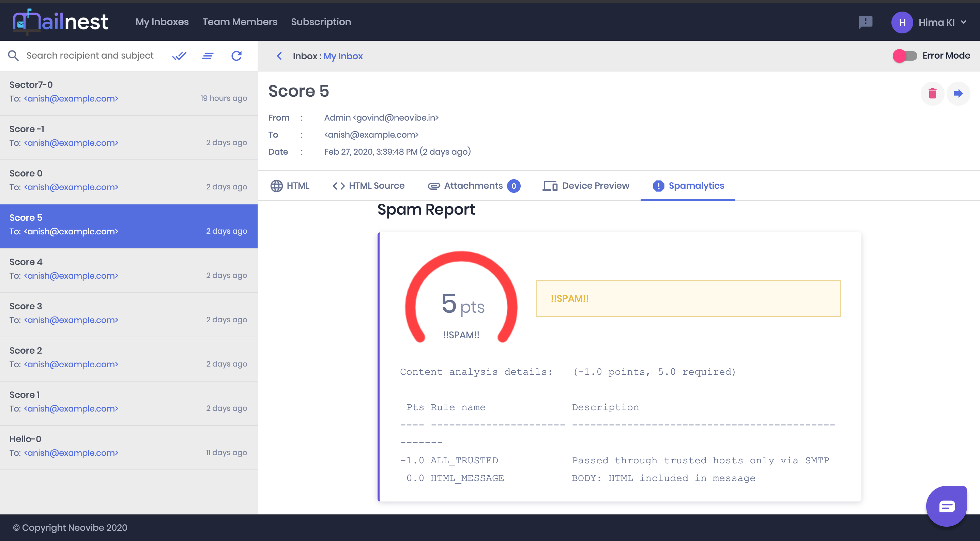Go back using the inbox chevron
980x541 pixels.
(279, 56)
